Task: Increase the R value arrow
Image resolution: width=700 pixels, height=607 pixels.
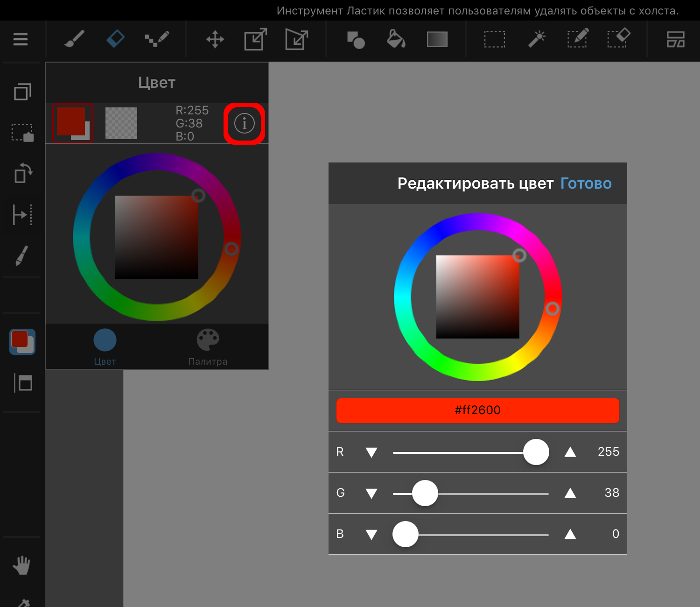Action: (570, 452)
